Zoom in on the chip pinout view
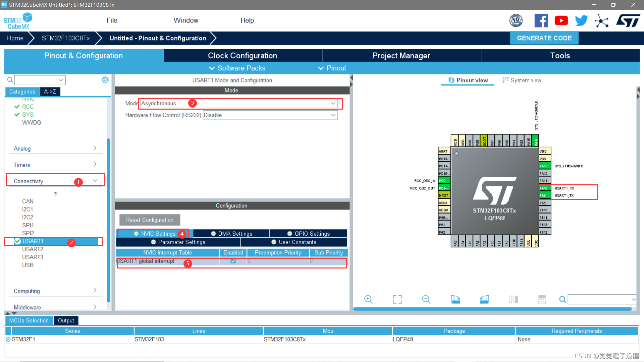This screenshot has height=362, width=644. click(368, 299)
